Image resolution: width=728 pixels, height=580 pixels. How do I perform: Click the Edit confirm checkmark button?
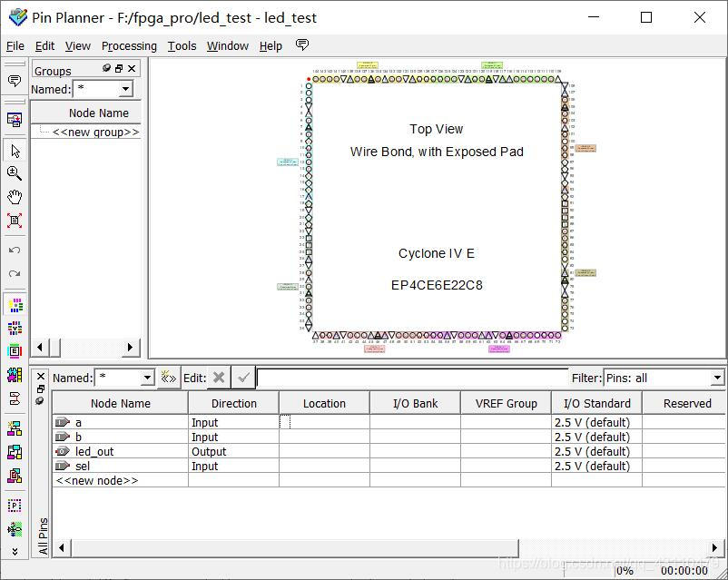(243, 378)
